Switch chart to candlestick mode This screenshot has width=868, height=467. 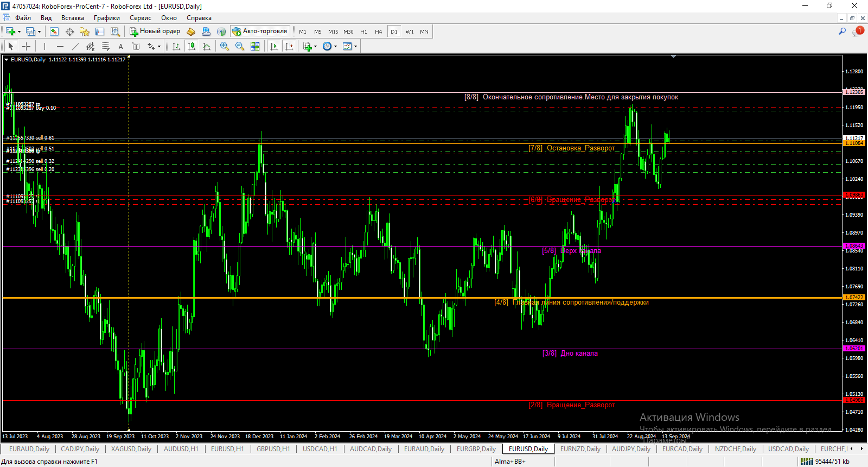(x=192, y=46)
